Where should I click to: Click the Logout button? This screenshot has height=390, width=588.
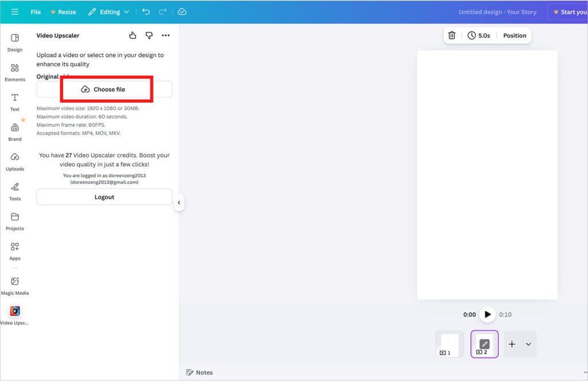(x=104, y=197)
